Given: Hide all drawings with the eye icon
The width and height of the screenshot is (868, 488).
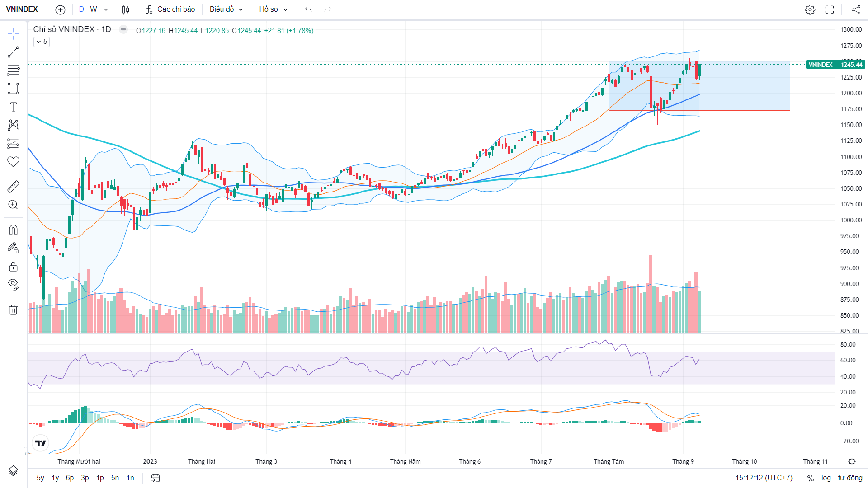Looking at the screenshot, I should tap(14, 284).
